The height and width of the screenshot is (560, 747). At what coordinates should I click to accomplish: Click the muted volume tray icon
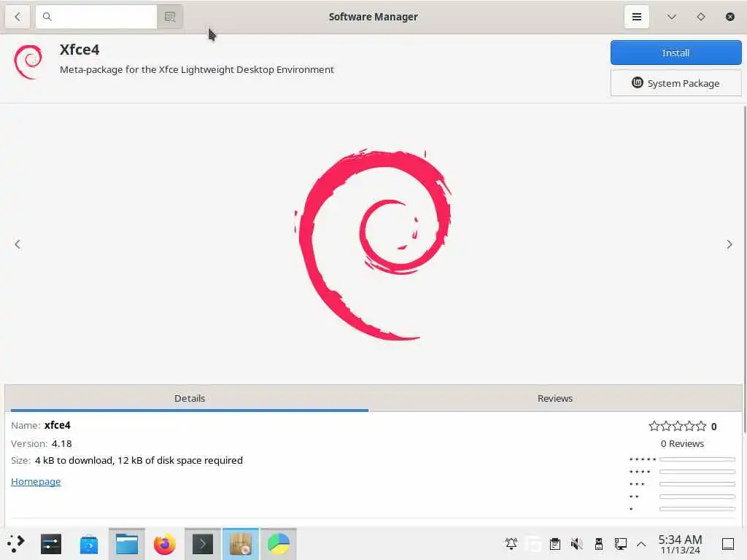click(x=576, y=543)
